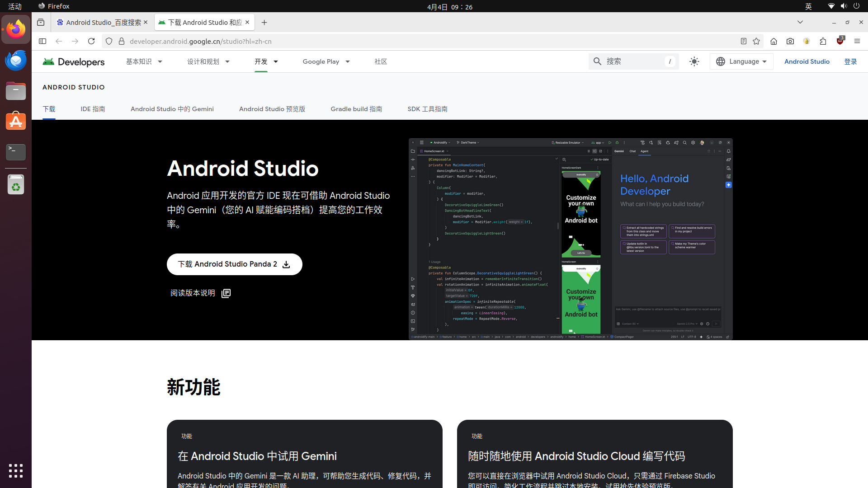Open Thunderbird mail from Ubuntu dock
This screenshot has width=868, height=488.
point(16,61)
